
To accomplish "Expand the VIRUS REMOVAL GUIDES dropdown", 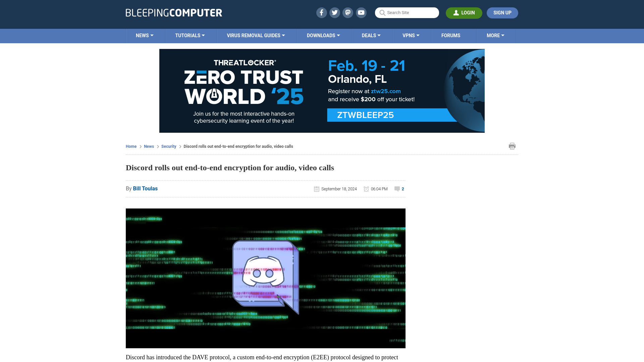I will point(256,35).
